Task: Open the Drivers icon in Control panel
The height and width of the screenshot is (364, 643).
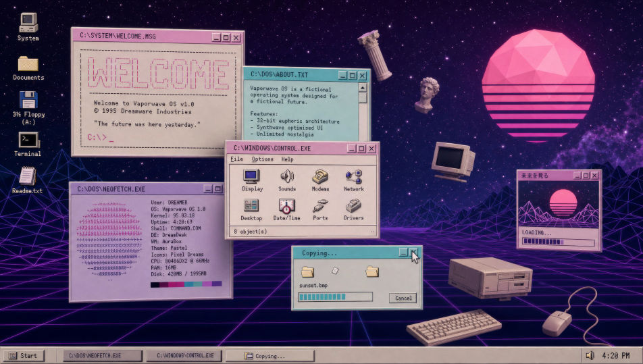Action: [x=353, y=210]
